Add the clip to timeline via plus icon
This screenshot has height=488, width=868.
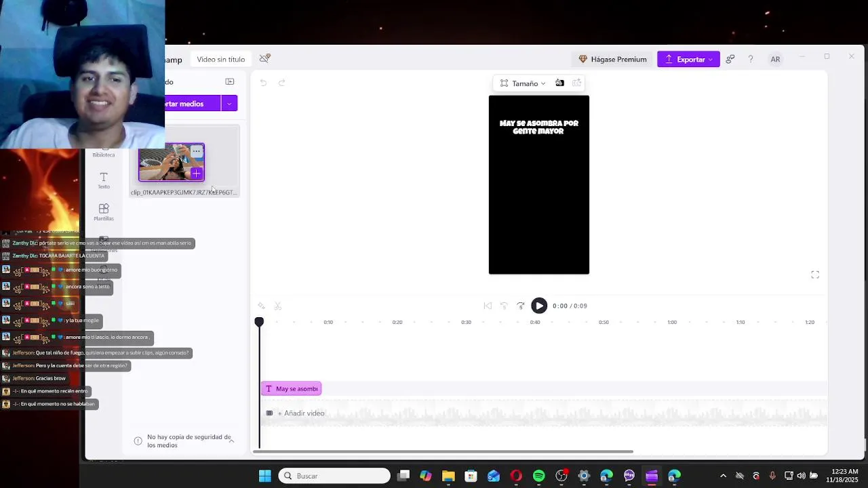tap(196, 174)
